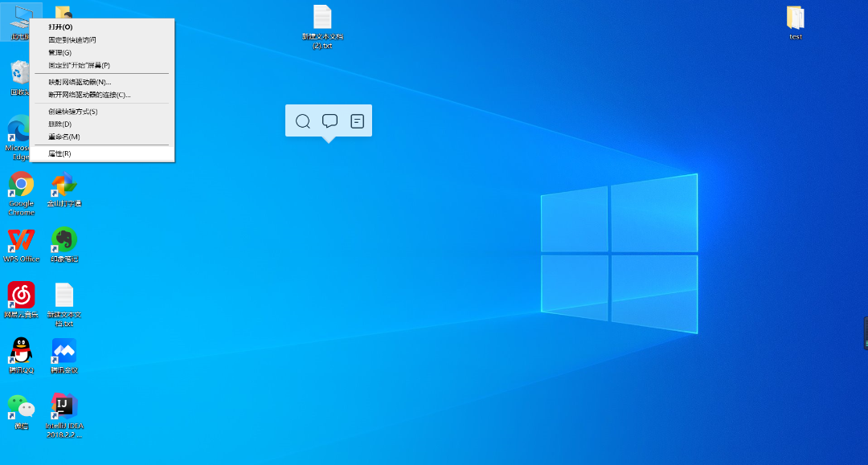
Task: Click 重命名(M) menu entry
Action: [102, 137]
